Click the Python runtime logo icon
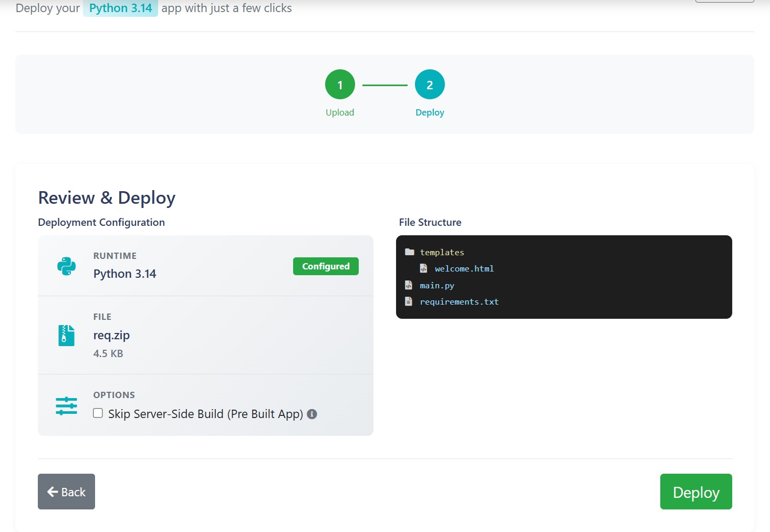The height and width of the screenshot is (532, 770). tap(66, 266)
